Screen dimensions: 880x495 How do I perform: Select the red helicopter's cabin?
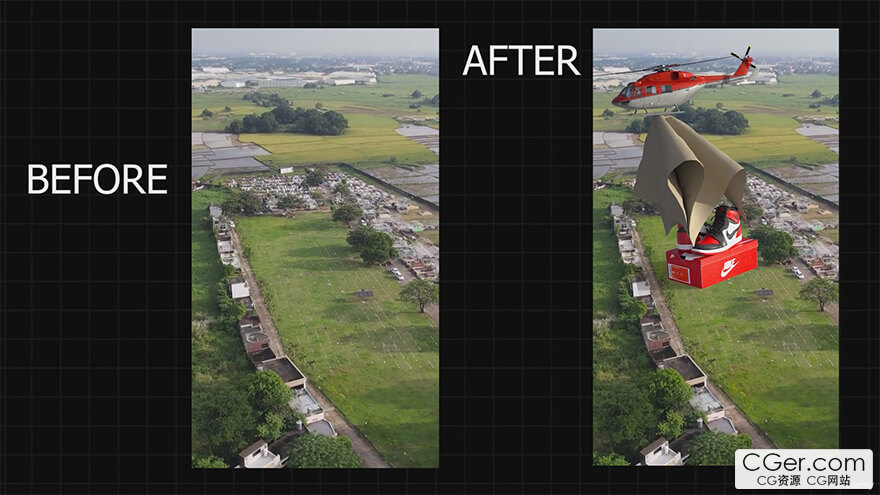[642, 91]
